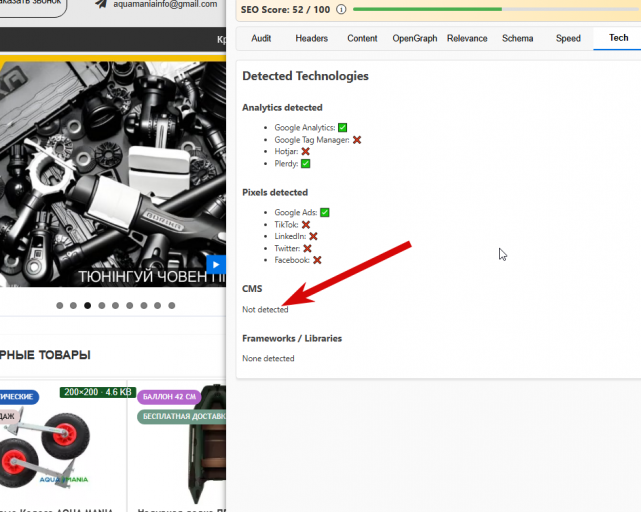The height and width of the screenshot is (512, 641).
Task: Select the ninth carousel dot
Action: [x=172, y=305]
